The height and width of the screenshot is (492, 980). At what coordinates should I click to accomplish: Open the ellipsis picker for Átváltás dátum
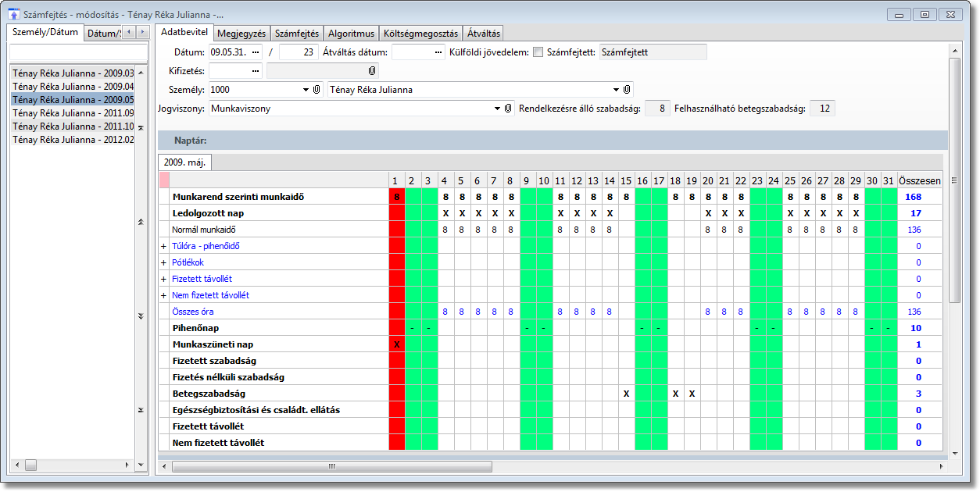tap(438, 52)
